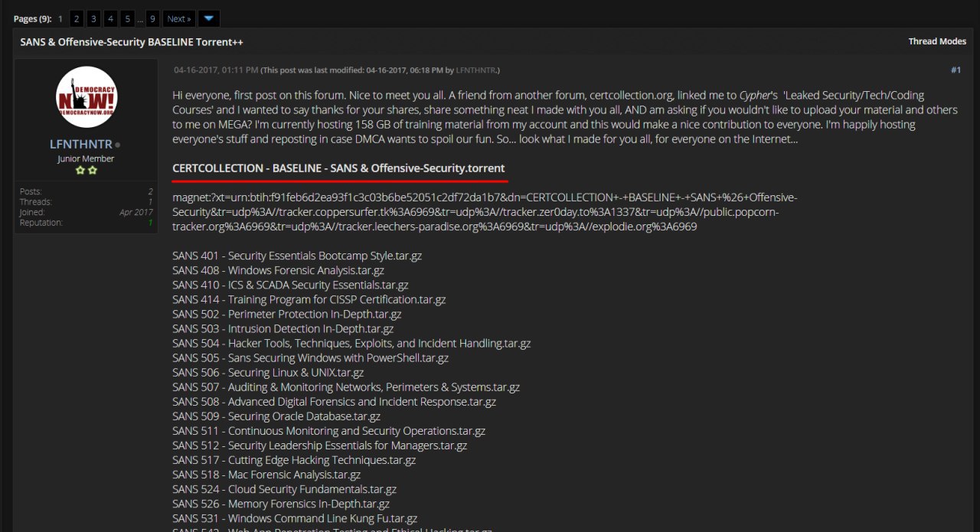Click the offline status dot beside LFNTHNTR
980x532 pixels.
117,145
